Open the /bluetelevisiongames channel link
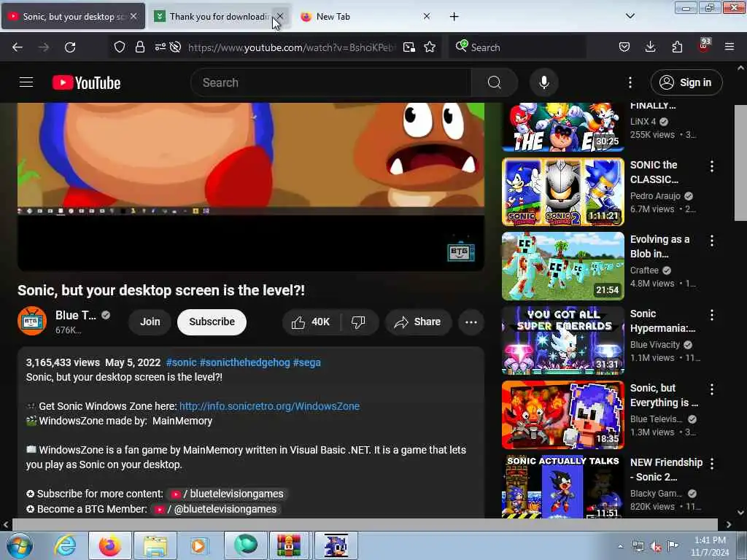The width and height of the screenshot is (747, 560). point(228,494)
